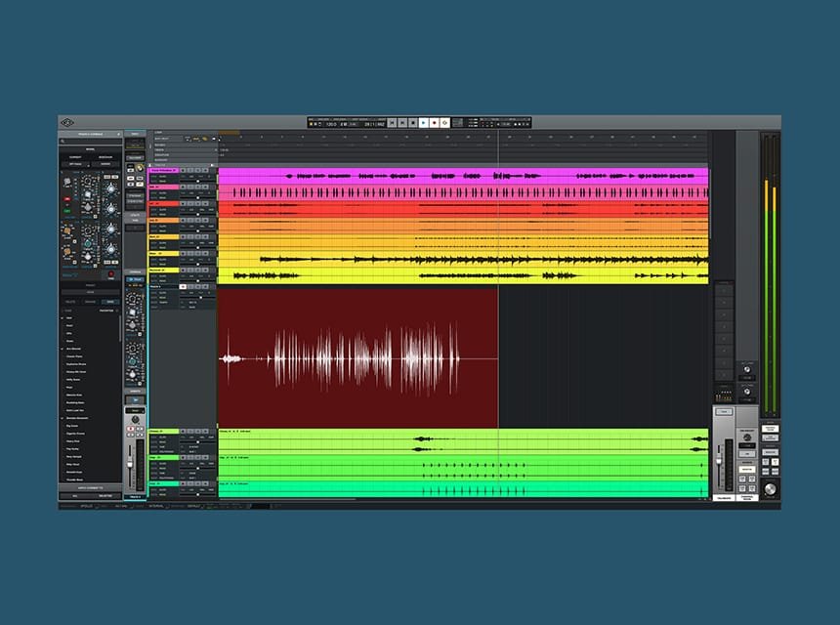Click the return-to-start icon in the transport
840x625 pixels.
[x=391, y=123]
